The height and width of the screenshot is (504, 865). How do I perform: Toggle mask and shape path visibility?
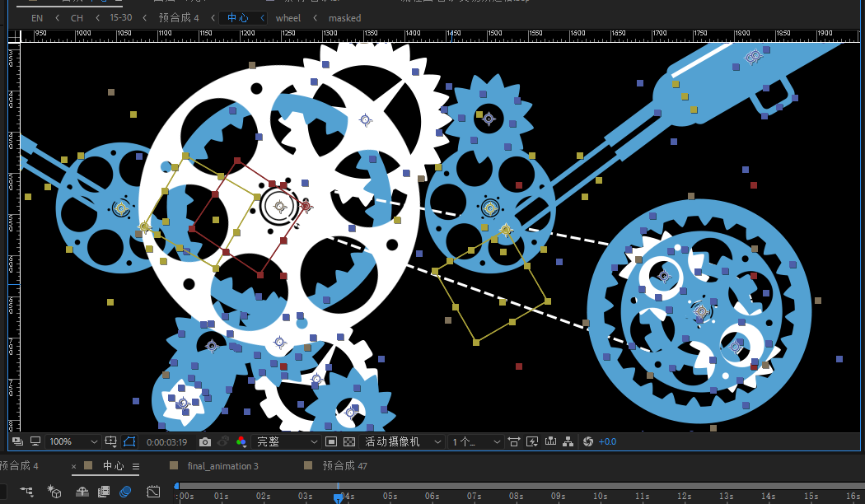click(129, 442)
